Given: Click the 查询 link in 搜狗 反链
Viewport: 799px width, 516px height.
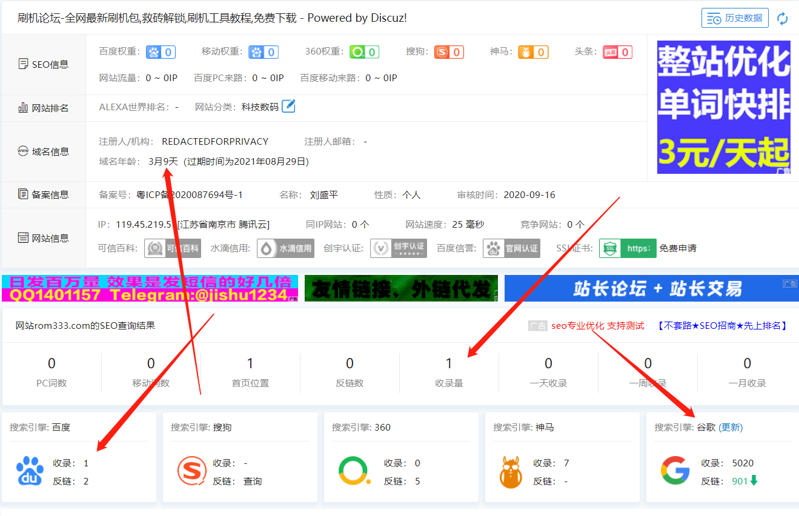Looking at the screenshot, I should (x=252, y=481).
